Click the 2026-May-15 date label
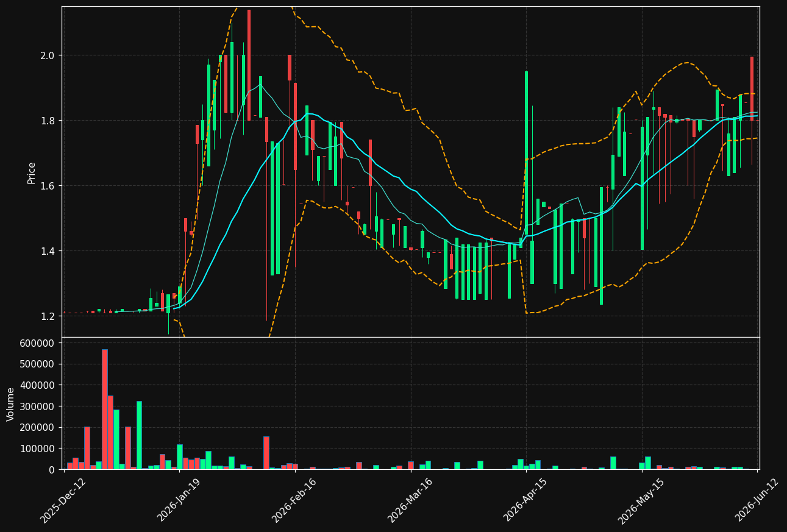Screen dimensions: 787x532 tap(641, 500)
